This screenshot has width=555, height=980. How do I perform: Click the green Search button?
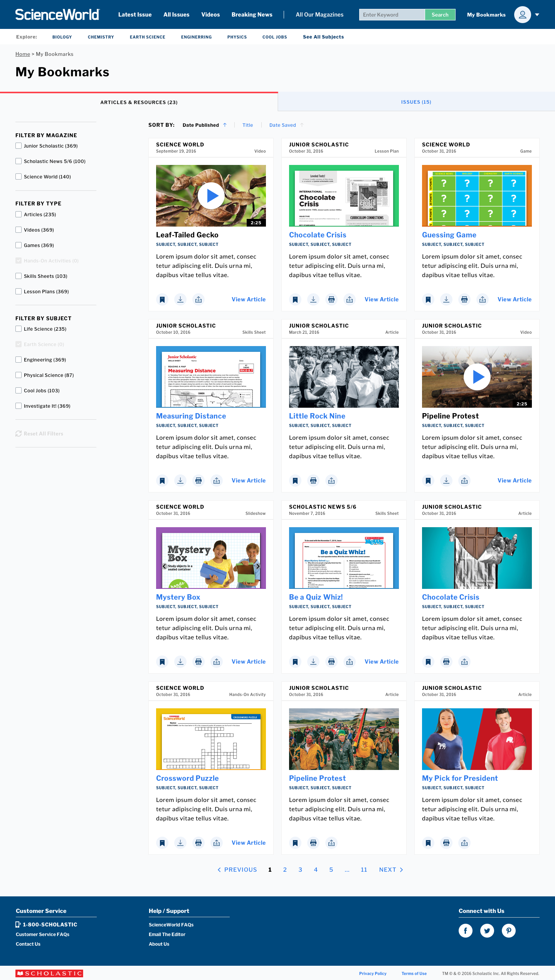coord(440,15)
